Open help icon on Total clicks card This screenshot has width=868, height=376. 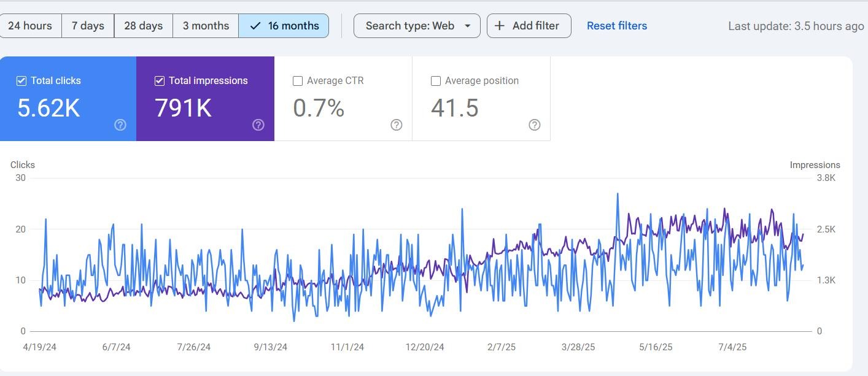120,125
